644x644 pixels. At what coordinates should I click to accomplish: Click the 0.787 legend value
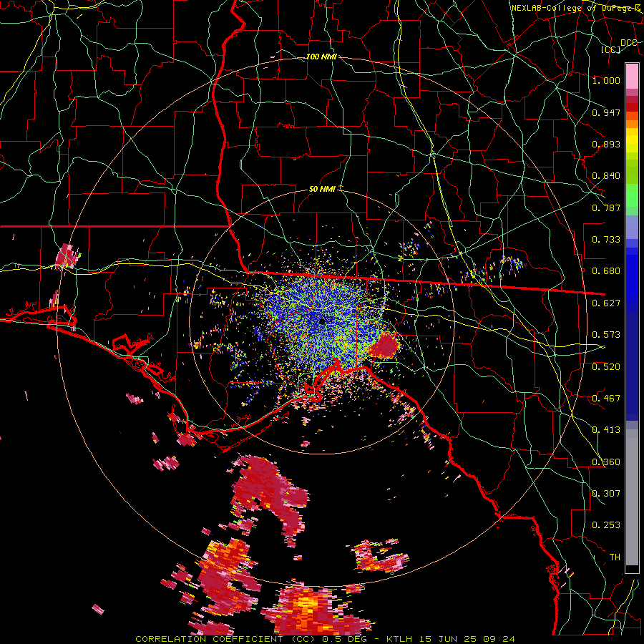606,208
